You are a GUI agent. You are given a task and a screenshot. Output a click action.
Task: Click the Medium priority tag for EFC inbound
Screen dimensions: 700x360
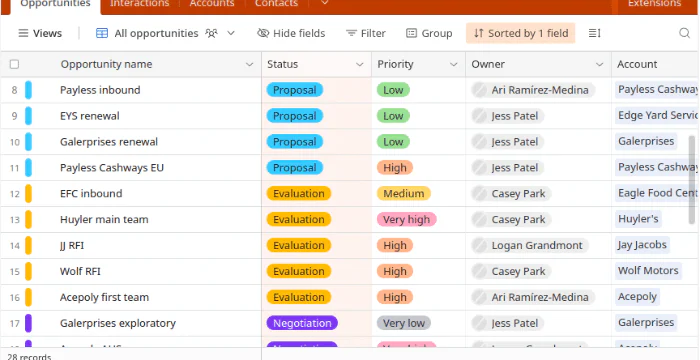pos(404,194)
